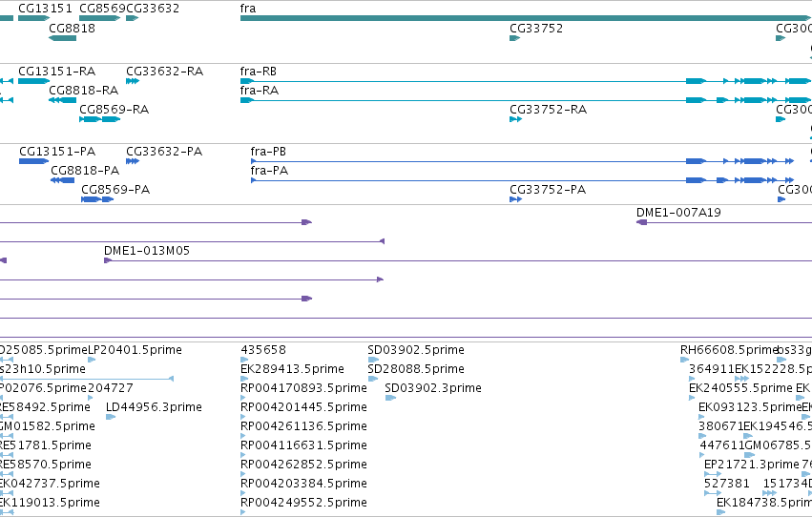Viewport: 812px width, 517px height.
Task: Click the fra-PB protein label
Action: [268, 151]
